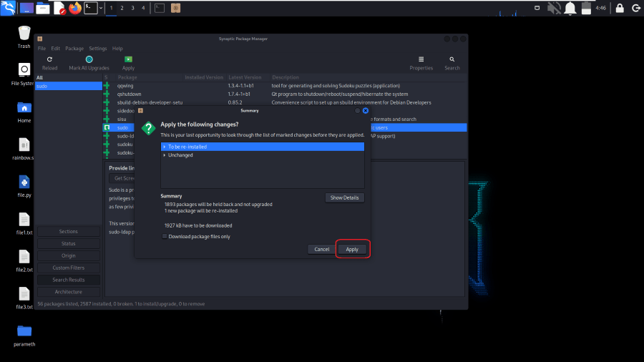Open the Home folder desktop icon
Image resolution: width=644 pixels, height=362 pixels.
point(24,112)
